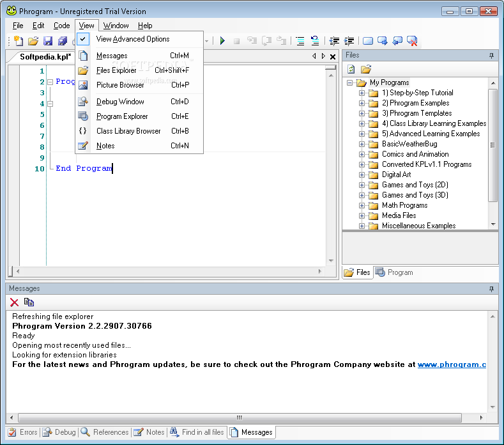
Task: Expand the BasicWeatherBug folder
Action: click(362, 144)
